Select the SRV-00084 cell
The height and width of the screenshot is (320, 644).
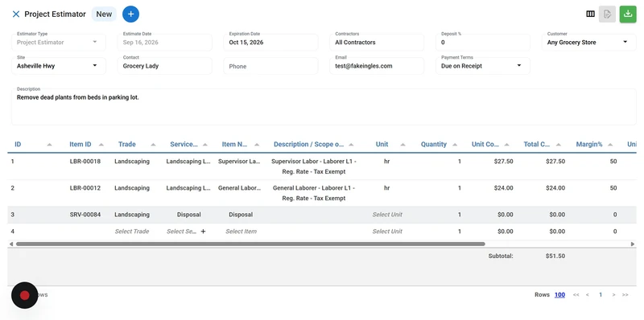(x=85, y=215)
